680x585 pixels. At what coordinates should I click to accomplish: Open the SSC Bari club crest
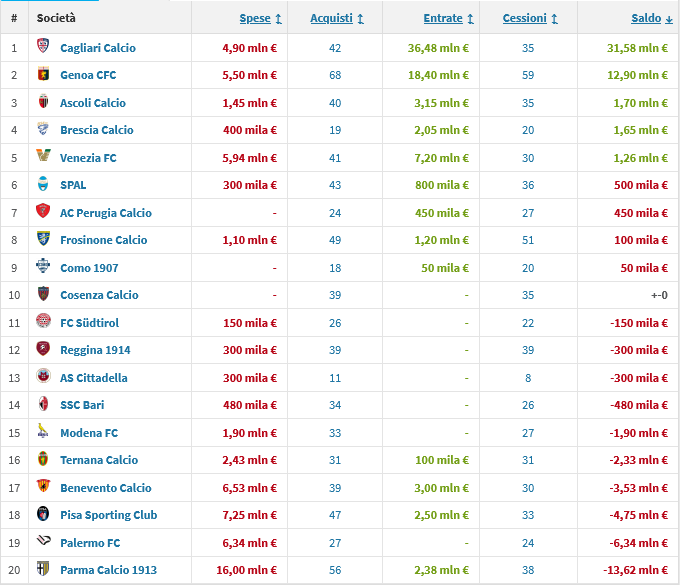(x=43, y=404)
